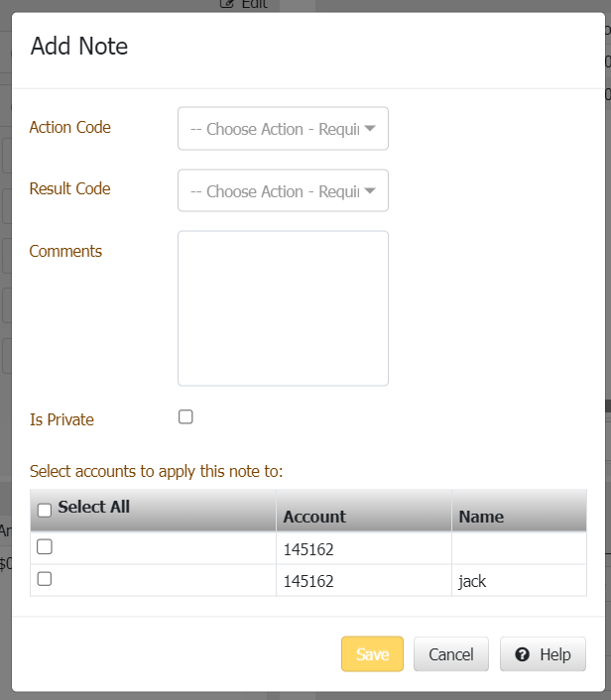The image size is (611, 700).
Task: Select the checkbox for the unnamed account row
Action: coord(45,546)
